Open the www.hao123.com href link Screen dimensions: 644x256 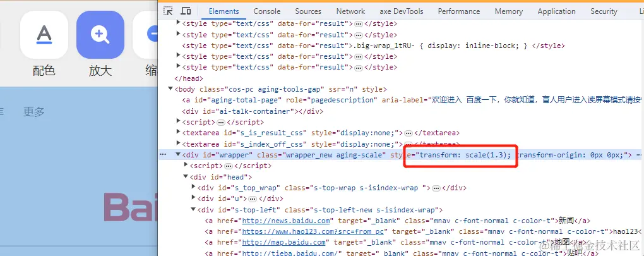click(313, 231)
